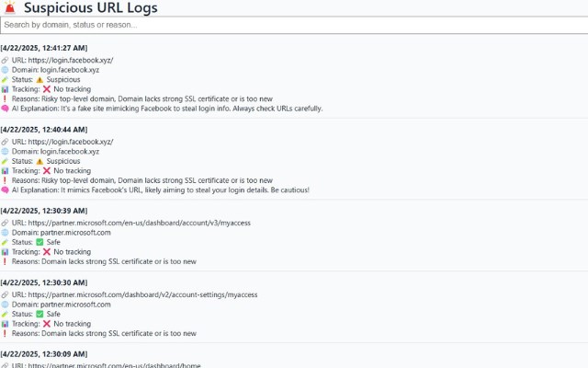Click warning triangle icon in 12:41:27 AM entry
The height and width of the screenshot is (368, 588).
(x=40, y=80)
